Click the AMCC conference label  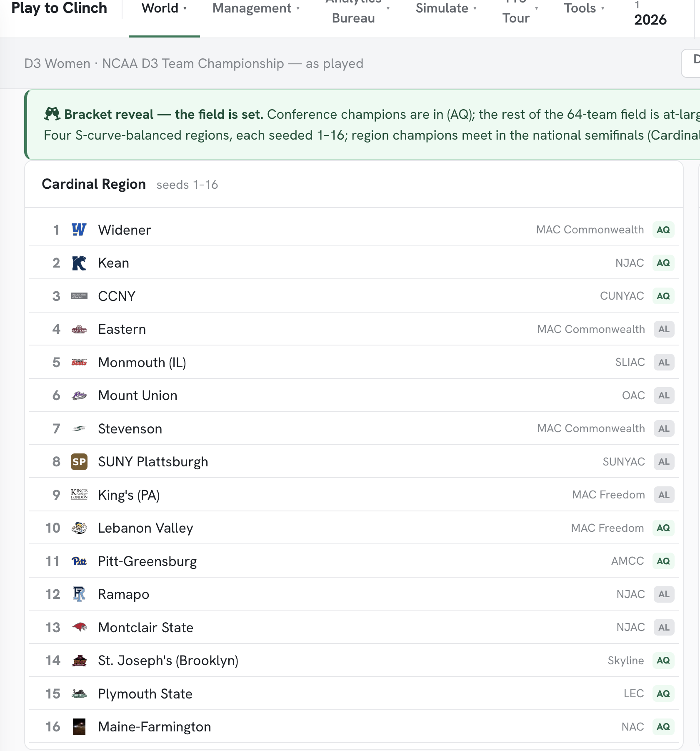click(x=627, y=561)
